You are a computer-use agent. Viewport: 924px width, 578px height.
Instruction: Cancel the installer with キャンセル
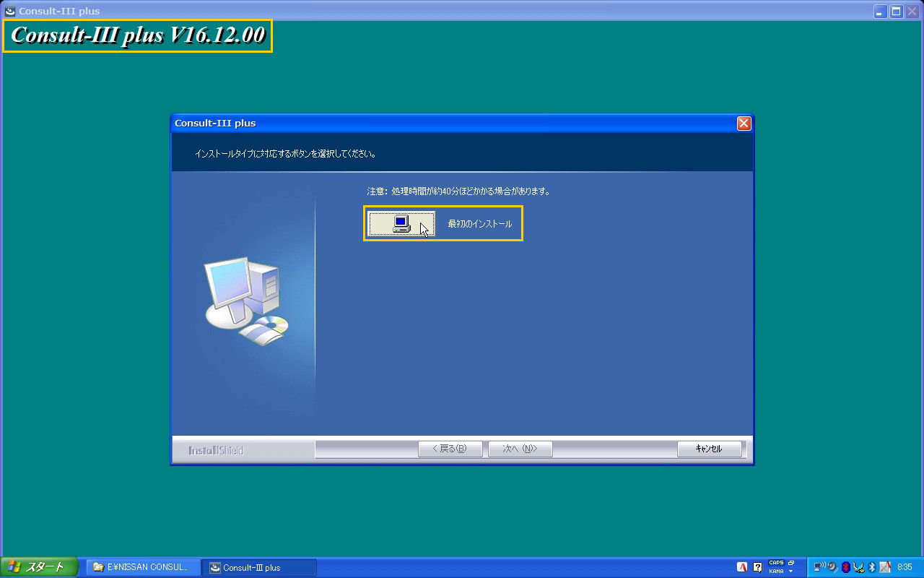pos(709,449)
